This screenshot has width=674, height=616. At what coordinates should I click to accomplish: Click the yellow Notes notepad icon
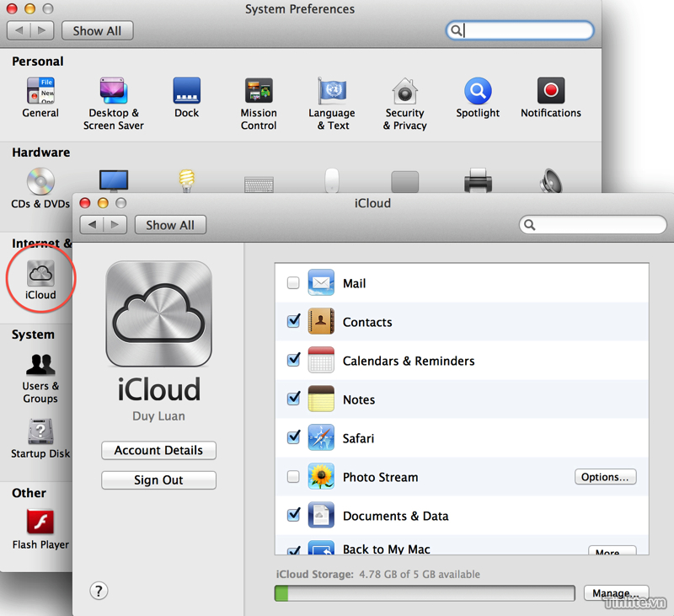click(x=321, y=399)
